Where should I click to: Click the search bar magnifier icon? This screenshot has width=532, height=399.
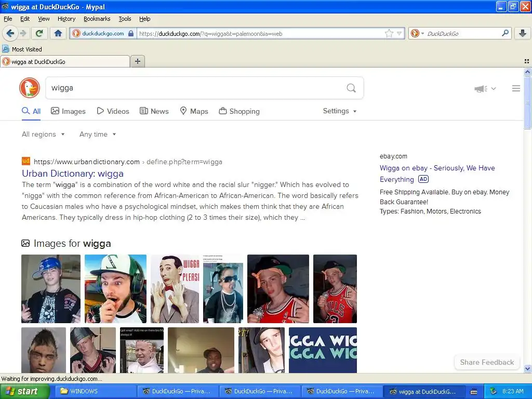tap(505, 33)
